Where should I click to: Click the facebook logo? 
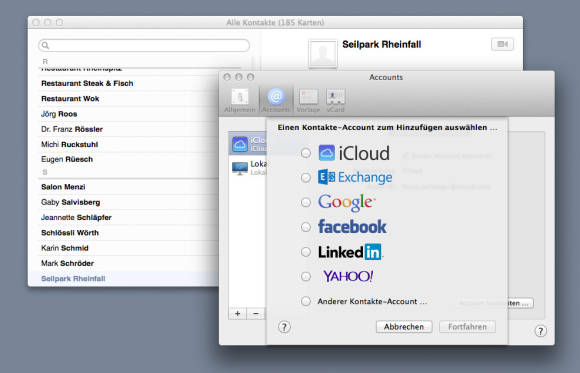pos(352,227)
